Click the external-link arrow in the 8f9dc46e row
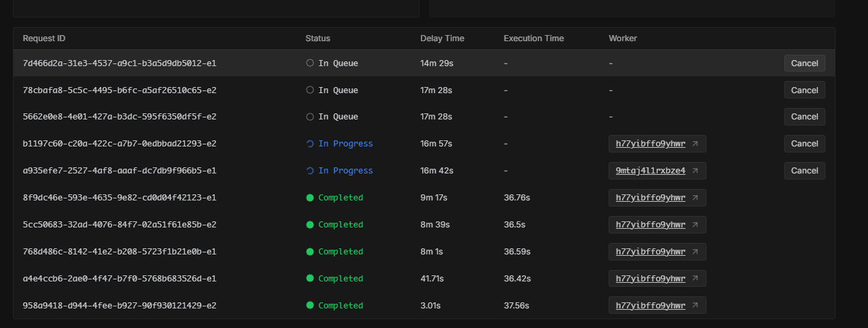 [x=696, y=198]
